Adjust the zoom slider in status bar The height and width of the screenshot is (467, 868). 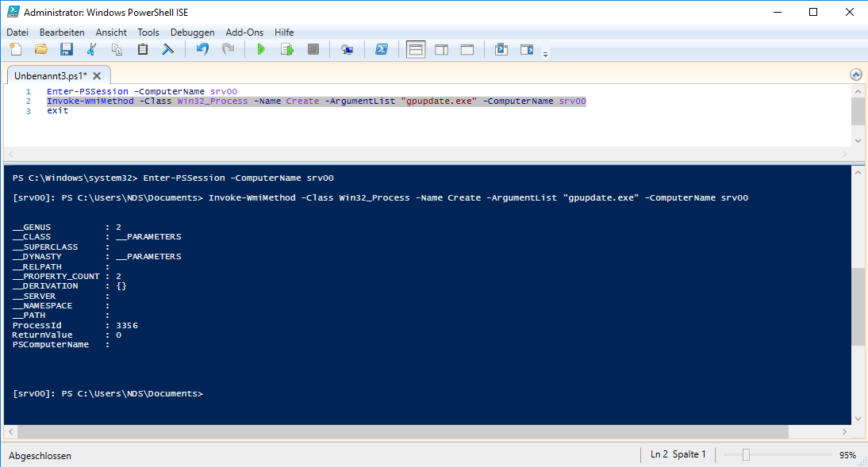point(746,455)
